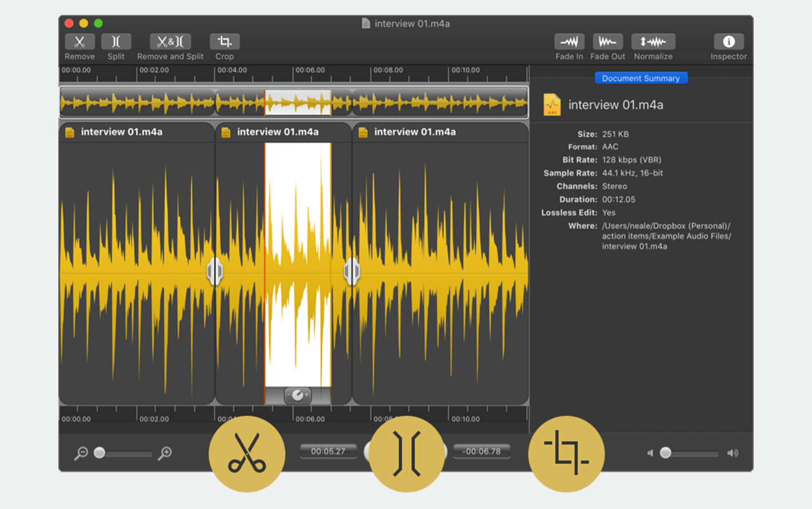Viewport: 812px width, 509px height.
Task: Click the zoom out magnifier icon
Action: (x=81, y=454)
